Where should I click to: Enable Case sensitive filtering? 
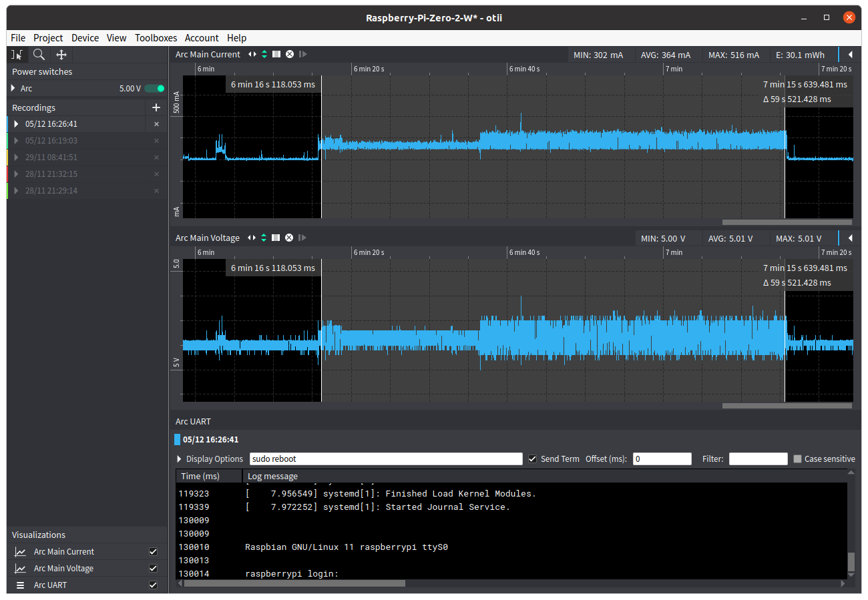click(x=797, y=459)
